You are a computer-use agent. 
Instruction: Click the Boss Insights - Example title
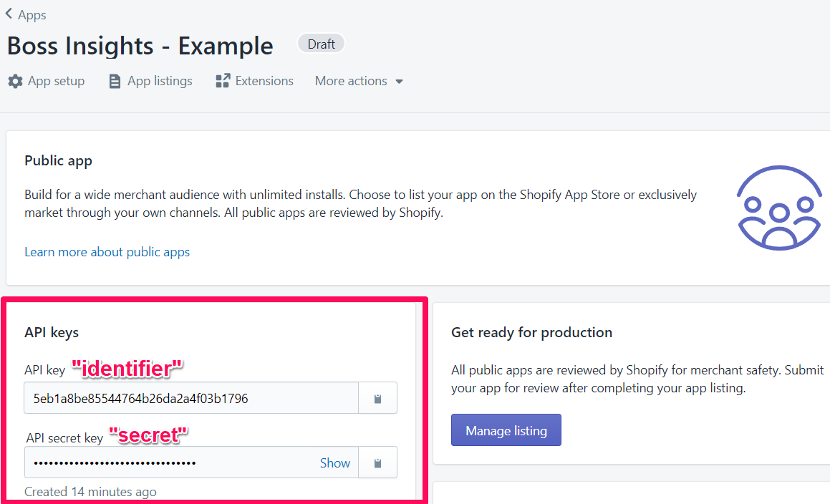pyautogui.click(x=140, y=46)
